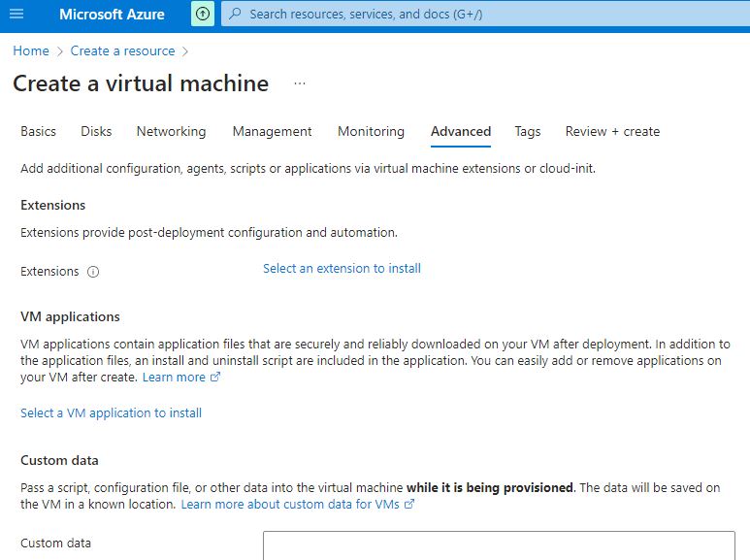The height and width of the screenshot is (560, 750).
Task: Go to Home in the breadcrumb
Action: click(x=31, y=50)
